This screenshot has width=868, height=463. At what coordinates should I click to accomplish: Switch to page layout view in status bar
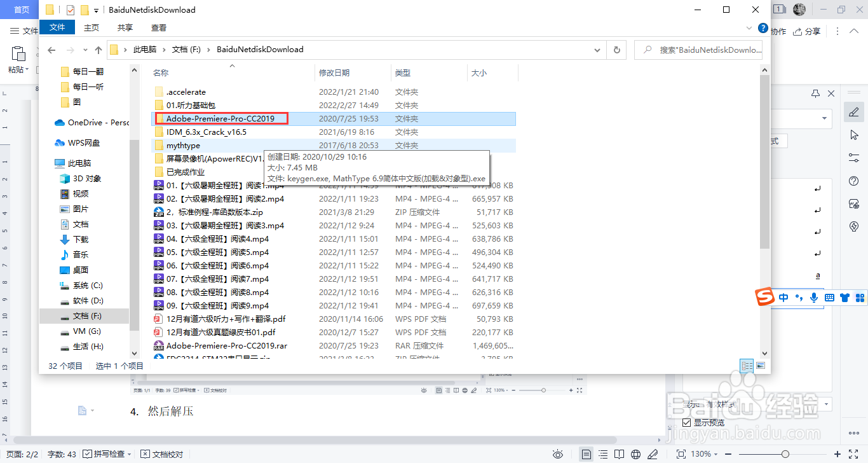coord(586,454)
